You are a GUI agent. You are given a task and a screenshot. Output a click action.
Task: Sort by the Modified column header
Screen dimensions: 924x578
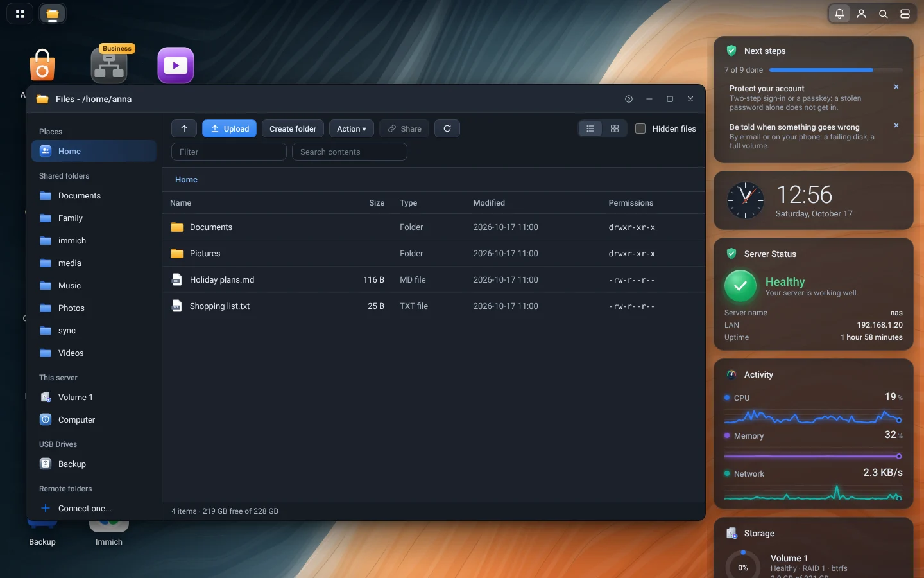[x=489, y=202]
